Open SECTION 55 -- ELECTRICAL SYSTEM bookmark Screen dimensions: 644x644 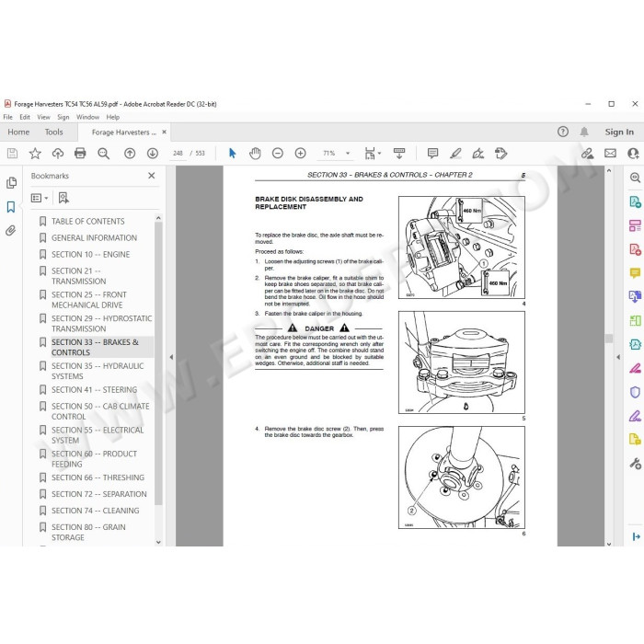pyautogui.click(x=98, y=435)
